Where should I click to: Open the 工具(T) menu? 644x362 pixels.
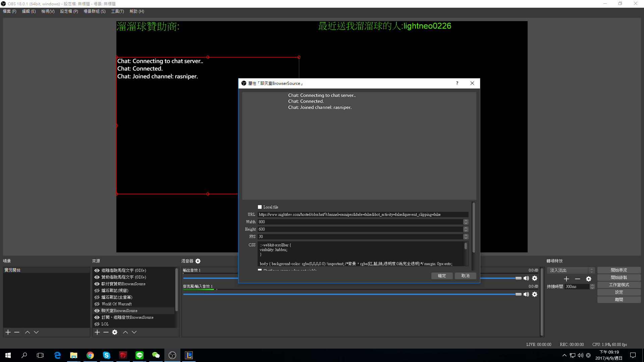[117, 11]
